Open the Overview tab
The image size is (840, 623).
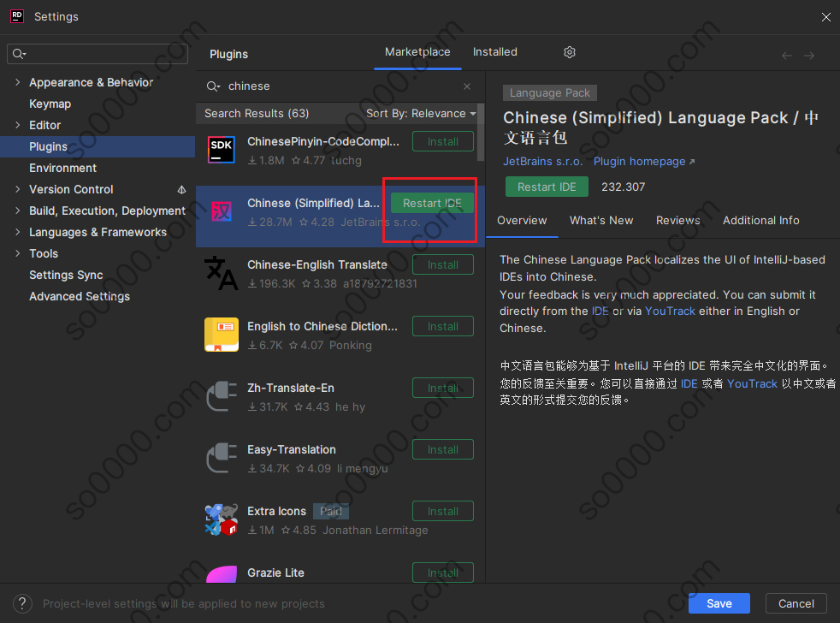pos(522,221)
